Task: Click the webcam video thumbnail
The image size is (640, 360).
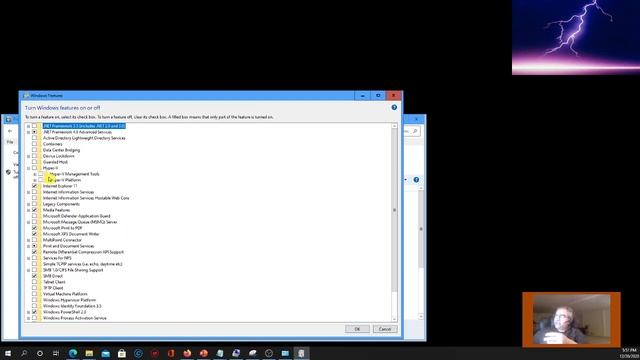Action: 571,319
